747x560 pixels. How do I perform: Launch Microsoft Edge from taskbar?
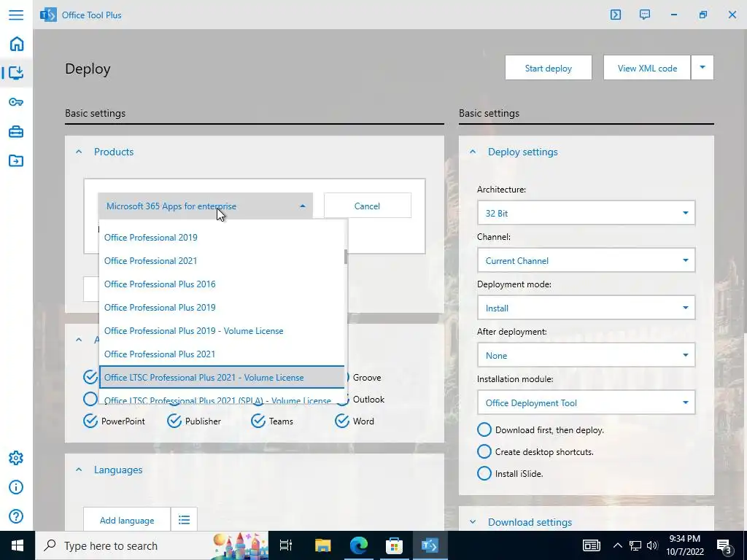[359, 545]
